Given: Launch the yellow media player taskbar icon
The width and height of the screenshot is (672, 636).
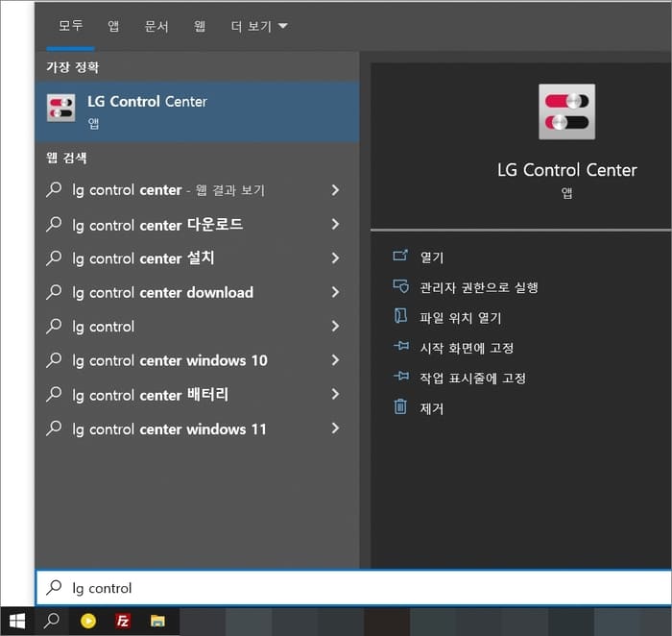Looking at the screenshot, I should pos(88,621).
